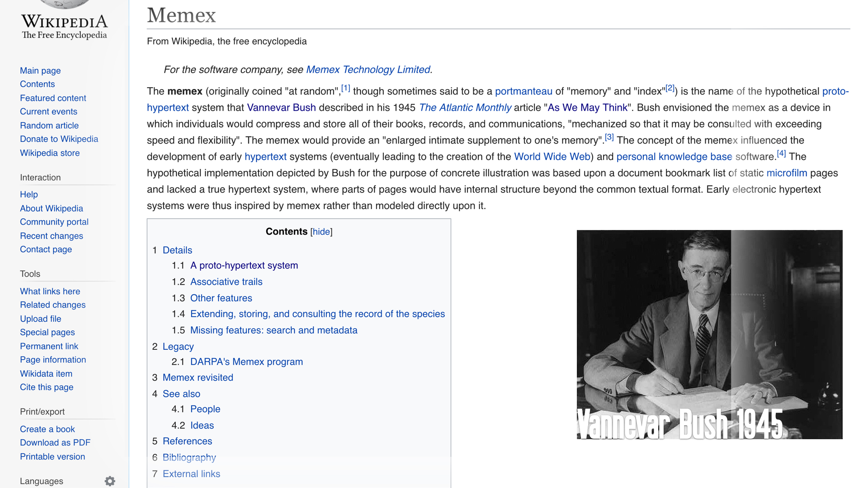Select Download as PDF

[55, 443]
